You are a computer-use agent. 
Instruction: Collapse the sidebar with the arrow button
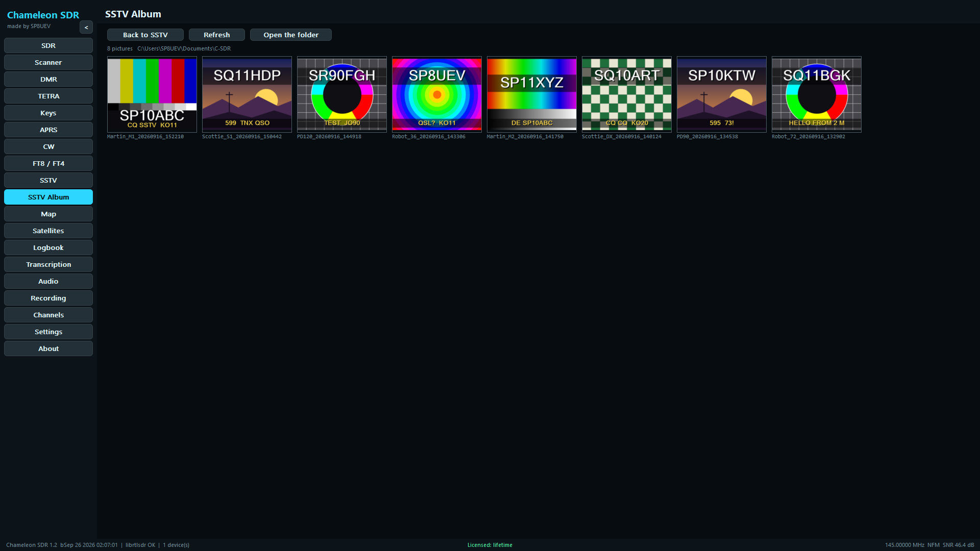(86, 28)
